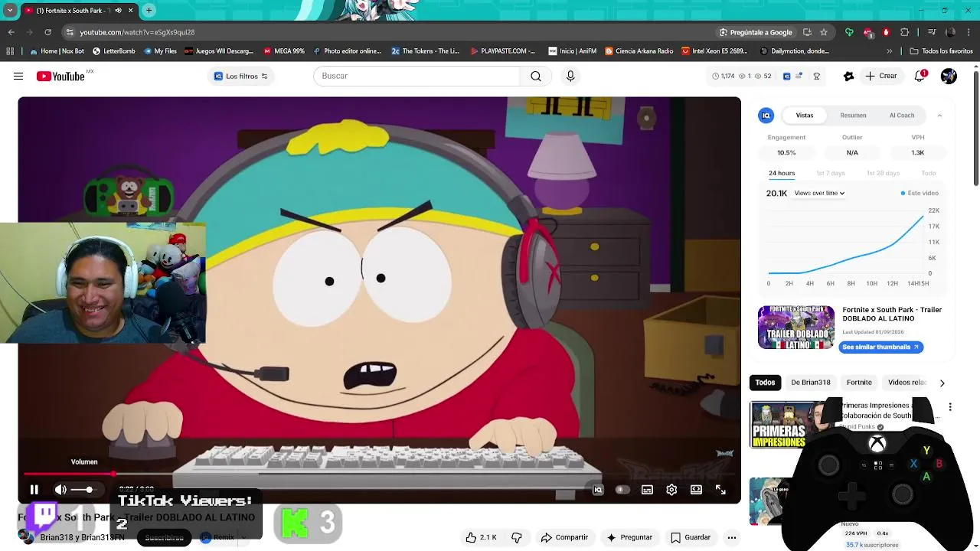This screenshot has height=551, width=980.
Task: Click the Chrome profile avatar
Action: point(950,32)
